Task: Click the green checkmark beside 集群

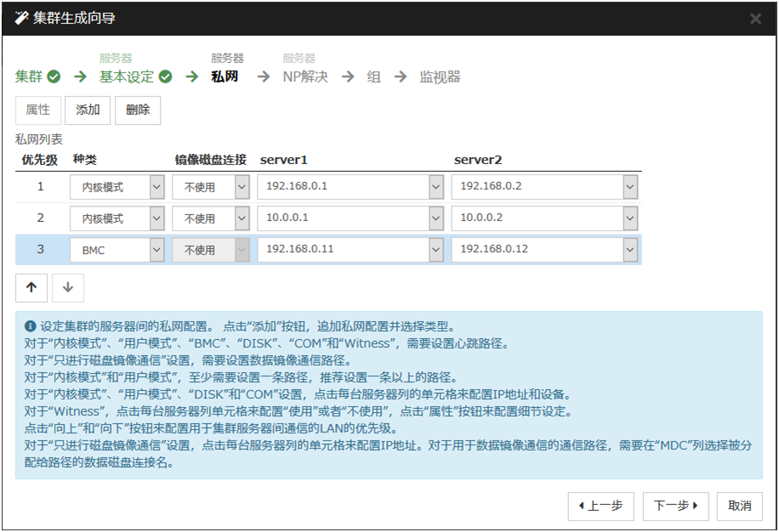Action: point(54,77)
